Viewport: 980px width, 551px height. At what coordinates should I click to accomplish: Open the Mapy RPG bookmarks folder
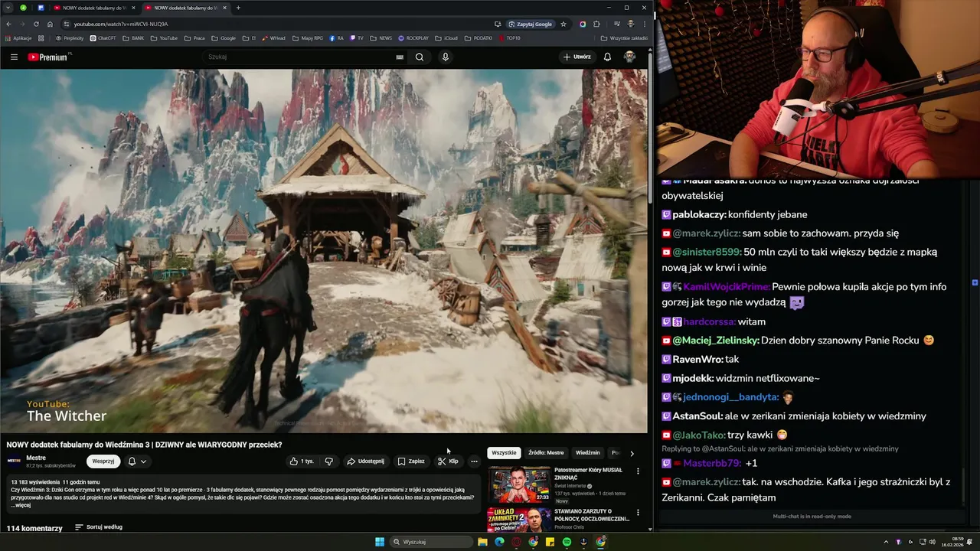tap(308, 37)
